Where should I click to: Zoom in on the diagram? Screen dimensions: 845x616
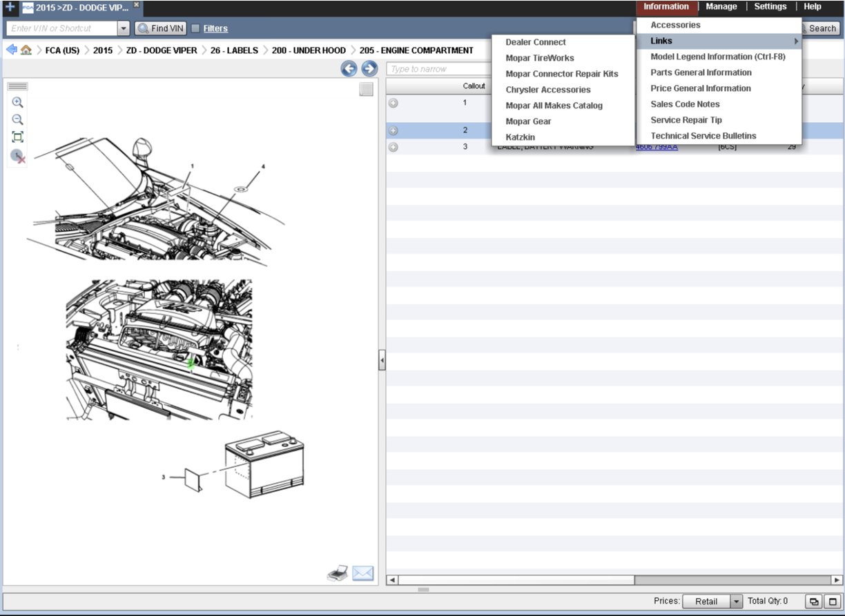[x=18, y=103]
